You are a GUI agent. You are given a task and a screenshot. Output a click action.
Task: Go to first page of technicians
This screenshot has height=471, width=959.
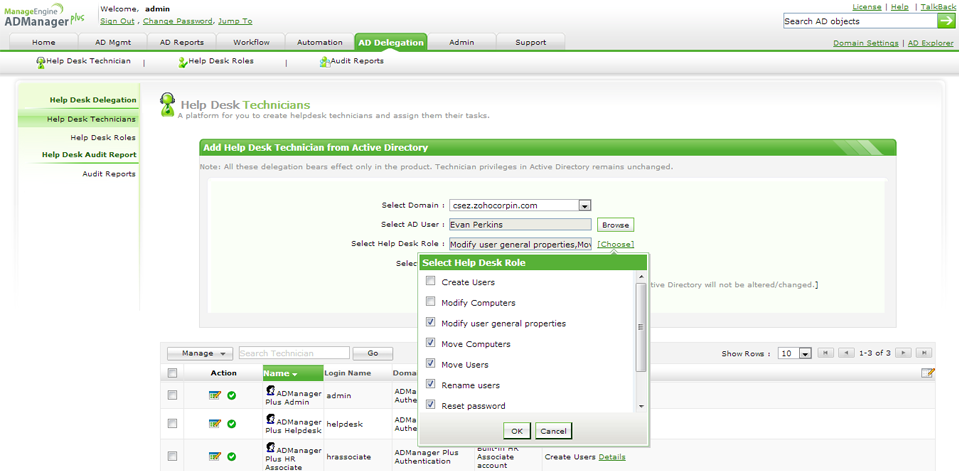point(825,353)
